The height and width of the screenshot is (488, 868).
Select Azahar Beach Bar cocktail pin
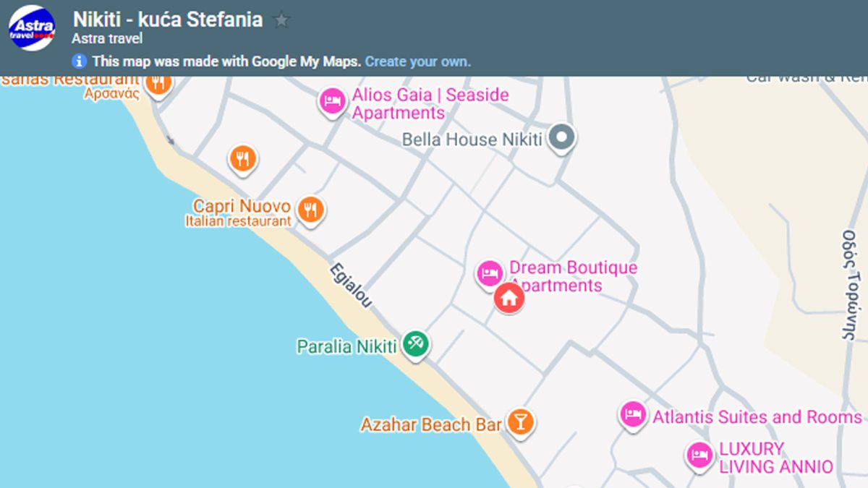(519, 421)
